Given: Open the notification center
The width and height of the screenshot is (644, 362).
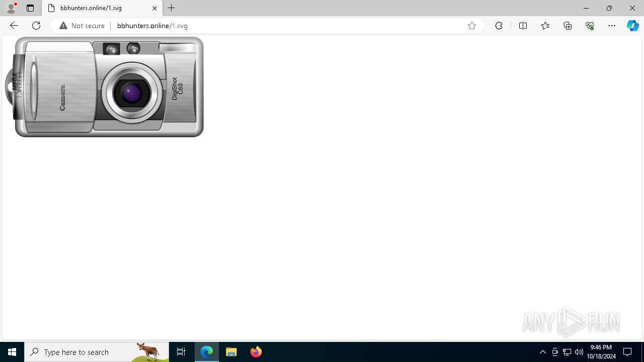Looking at the screenshot, I should (x=627, y=352).
